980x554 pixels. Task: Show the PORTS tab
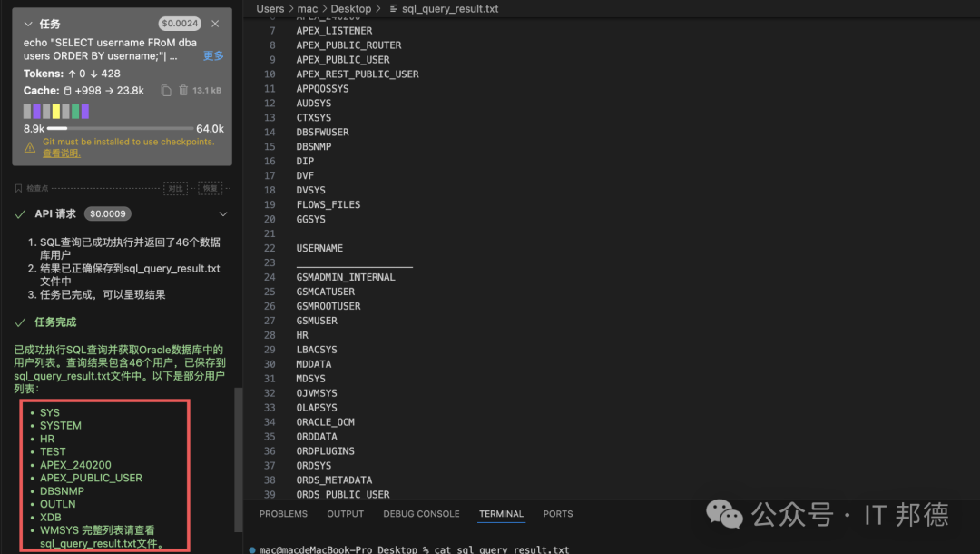557,514
